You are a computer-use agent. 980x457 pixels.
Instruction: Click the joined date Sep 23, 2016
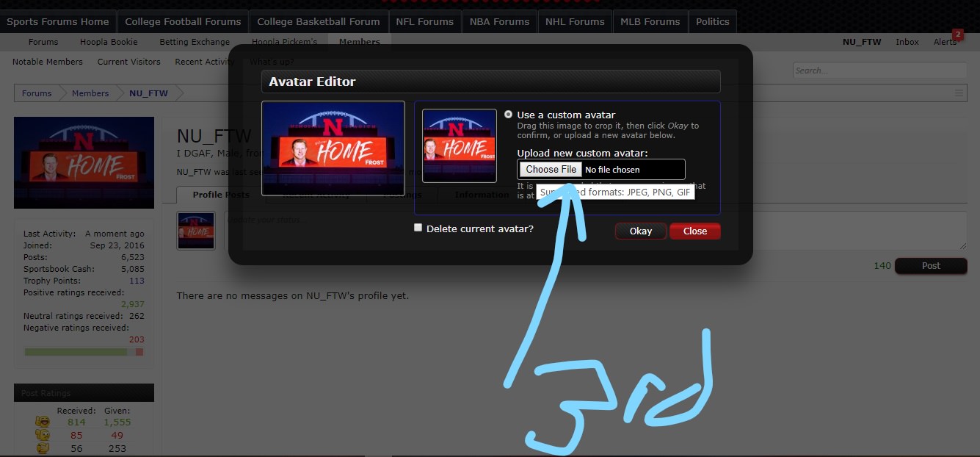point(118,245)
